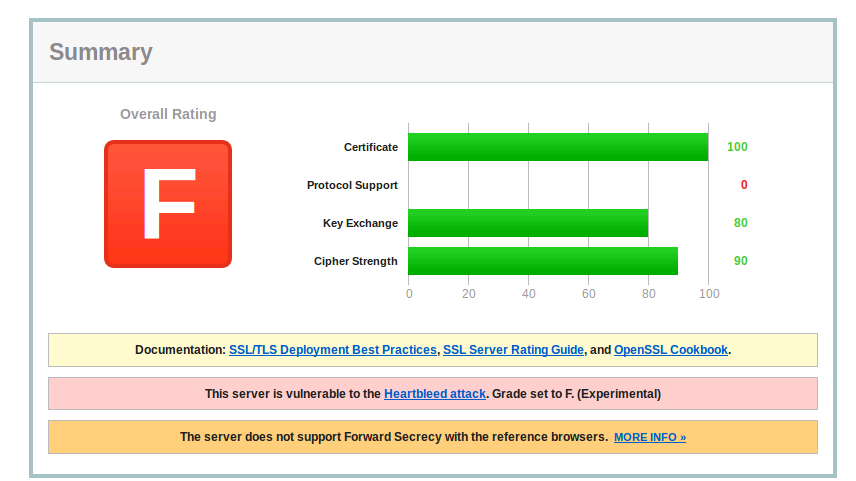
Task: Click the green Certificate score bar
Action: (557, 147)
